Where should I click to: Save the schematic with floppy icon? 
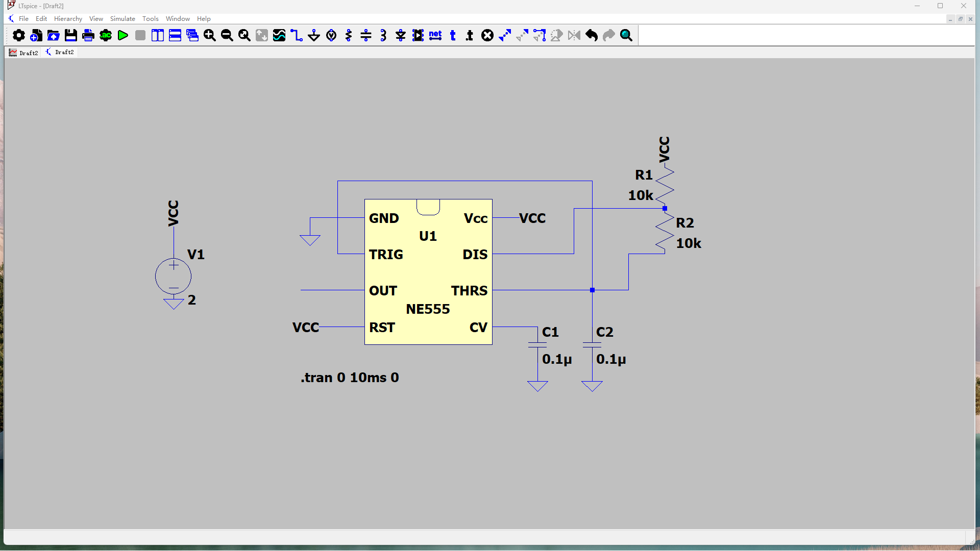[x=70, y=35]
